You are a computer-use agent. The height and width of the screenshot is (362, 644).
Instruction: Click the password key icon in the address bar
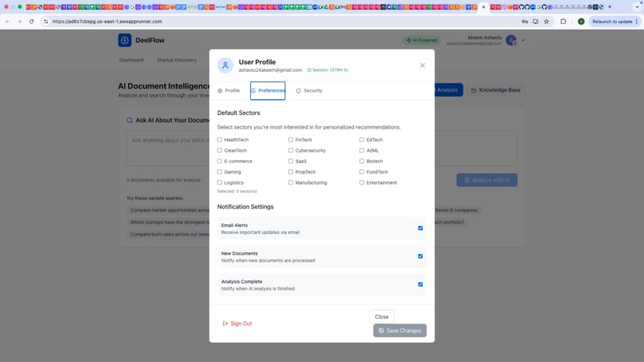[x=524, y=22]
